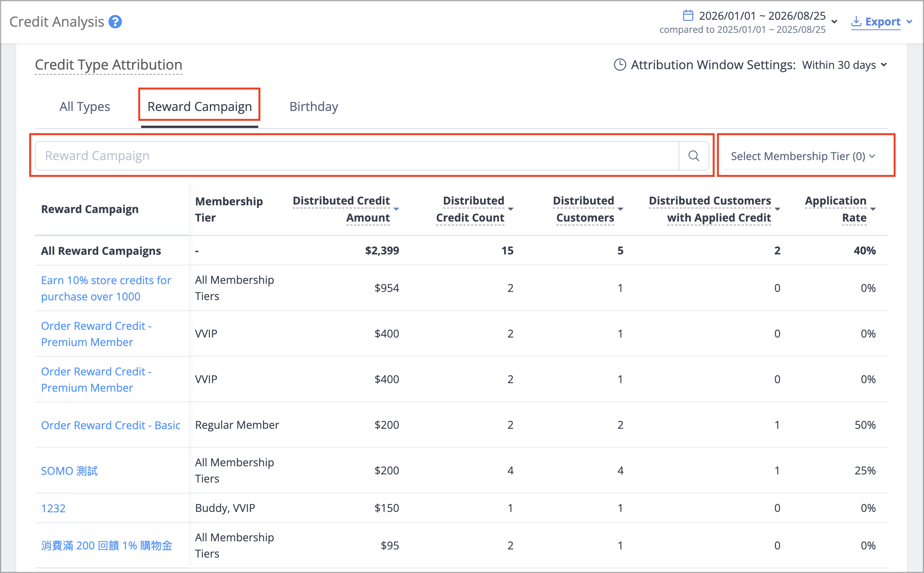Click the clock icon for Attribution Window
The image size is (924, 573).
620,65
